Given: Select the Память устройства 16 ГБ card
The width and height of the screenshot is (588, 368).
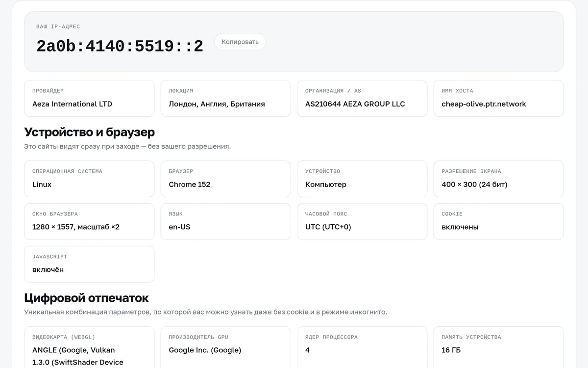Looking at the screenshot, I should (x=499, y=347).
